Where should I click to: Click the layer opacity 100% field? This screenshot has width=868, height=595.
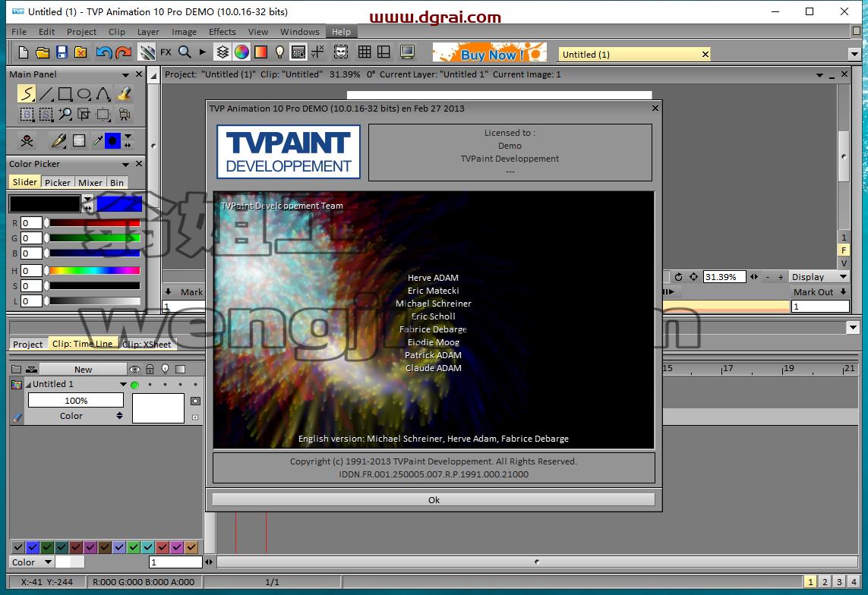tap(76, 401)
